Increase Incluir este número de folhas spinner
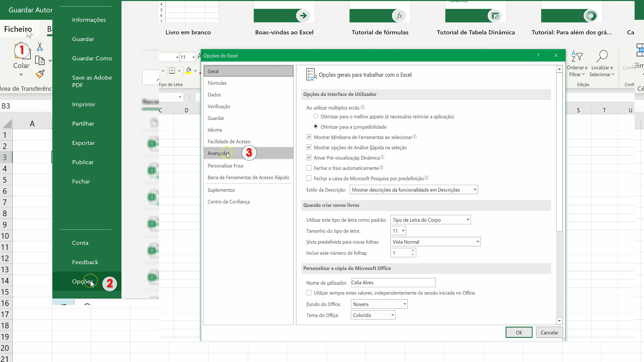The image size is (644, 362). click(x=413, y=250)
